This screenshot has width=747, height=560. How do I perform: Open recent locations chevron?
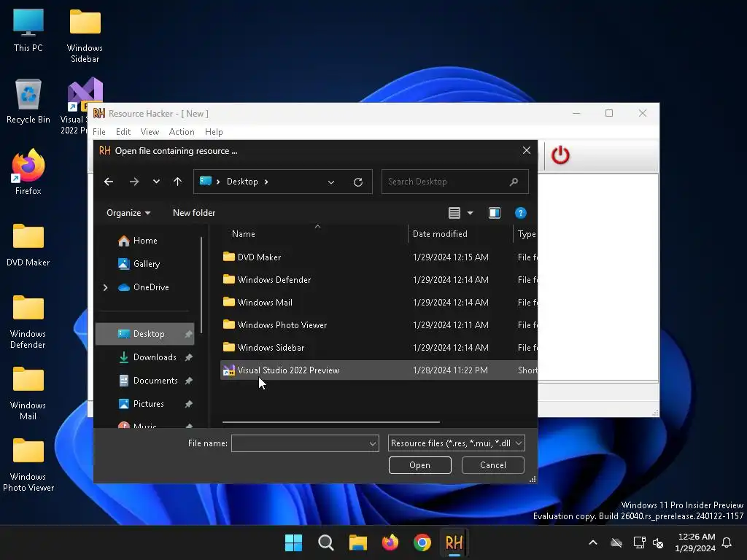tap(156, 182)
